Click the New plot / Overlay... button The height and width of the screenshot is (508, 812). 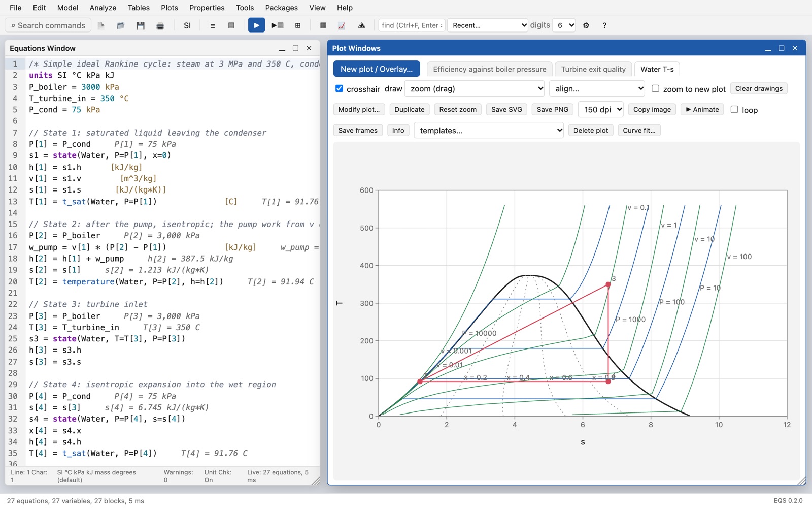click(377, 69)
